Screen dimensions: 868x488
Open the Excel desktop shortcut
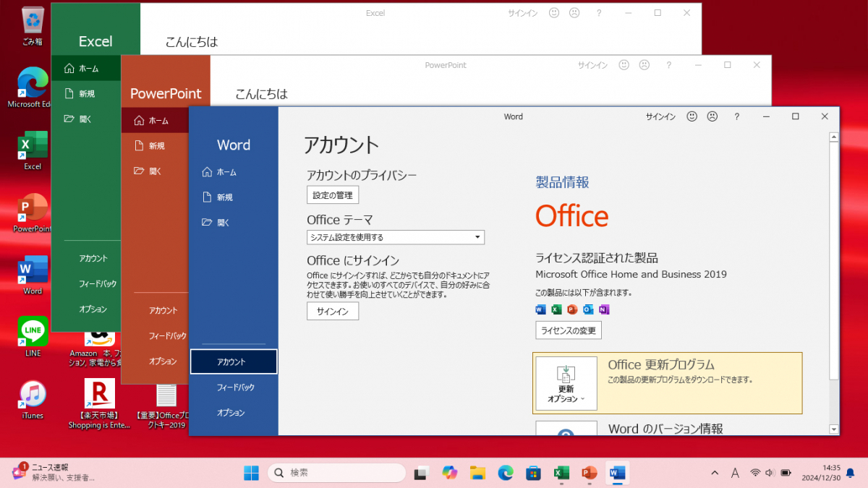pos(33,150)
